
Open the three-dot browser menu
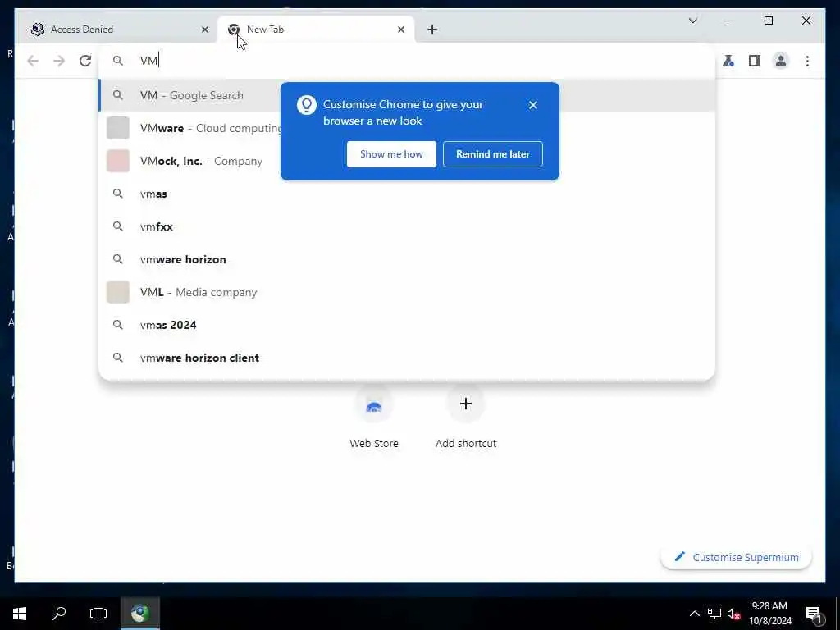click(x=807, y=61)
